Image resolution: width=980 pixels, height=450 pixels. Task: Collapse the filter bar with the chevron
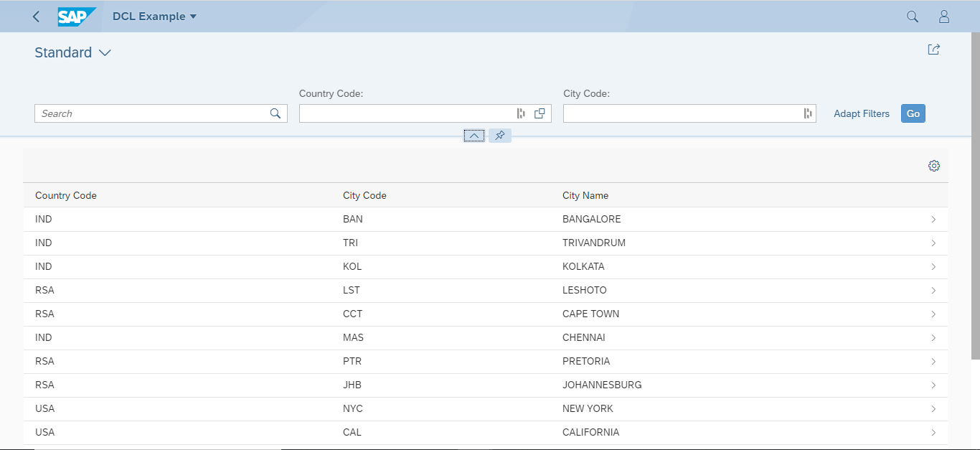(474, 135)
